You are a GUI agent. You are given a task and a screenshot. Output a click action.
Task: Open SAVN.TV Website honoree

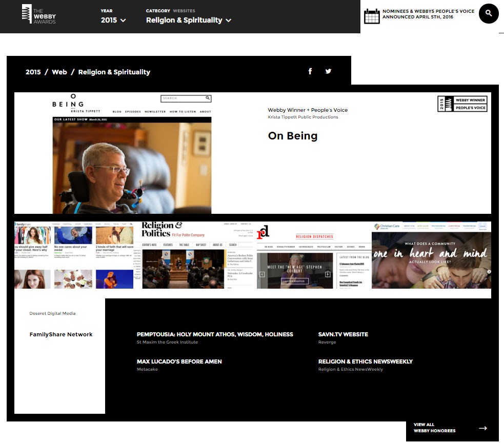click(x=343, y=334)
